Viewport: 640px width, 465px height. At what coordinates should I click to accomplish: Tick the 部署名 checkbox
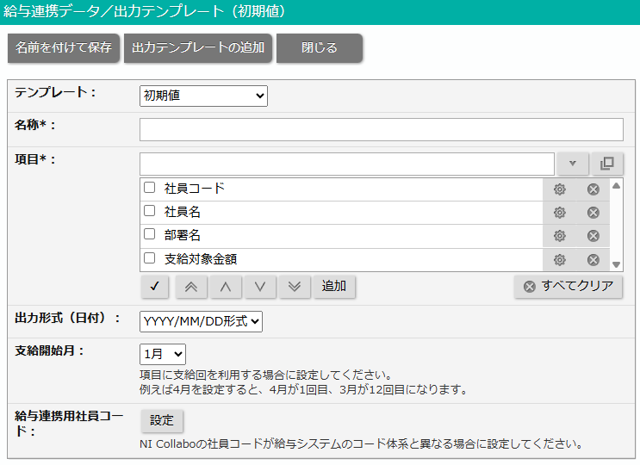[x=150, y=235]
